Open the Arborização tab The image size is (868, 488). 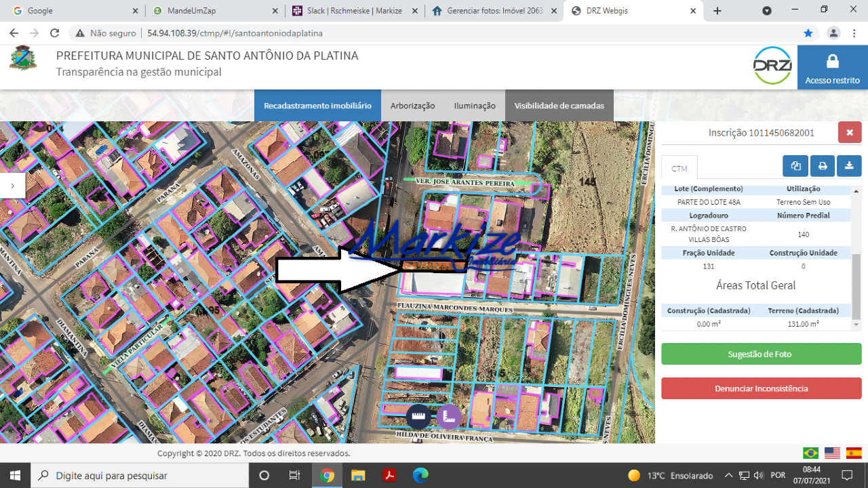(x=412, y=106)
